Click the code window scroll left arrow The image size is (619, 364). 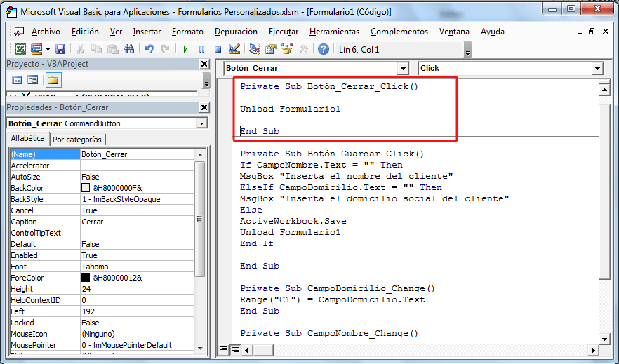pos(247,349)
